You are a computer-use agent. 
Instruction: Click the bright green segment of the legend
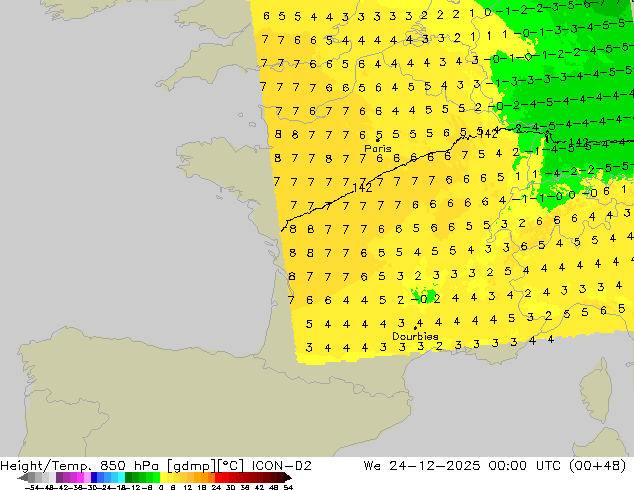pos(156,477)
